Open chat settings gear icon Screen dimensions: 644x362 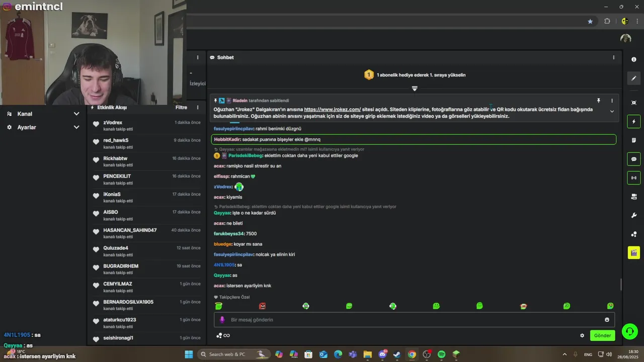(x=582, y=335)
